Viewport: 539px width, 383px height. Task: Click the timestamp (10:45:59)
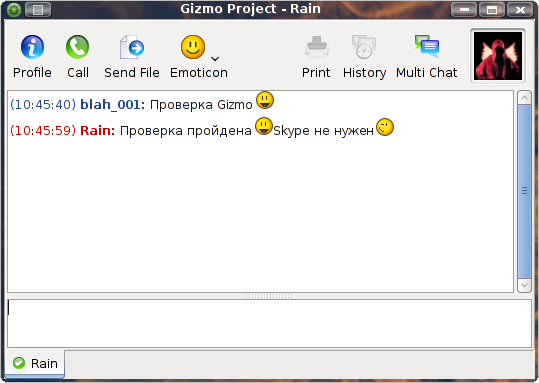(43, 131)
